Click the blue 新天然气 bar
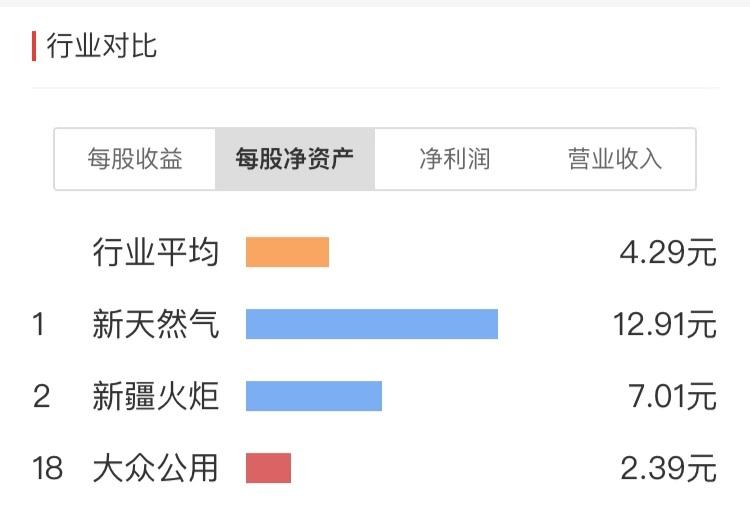Viewport: 750px width, 526px height. point(372,324)
